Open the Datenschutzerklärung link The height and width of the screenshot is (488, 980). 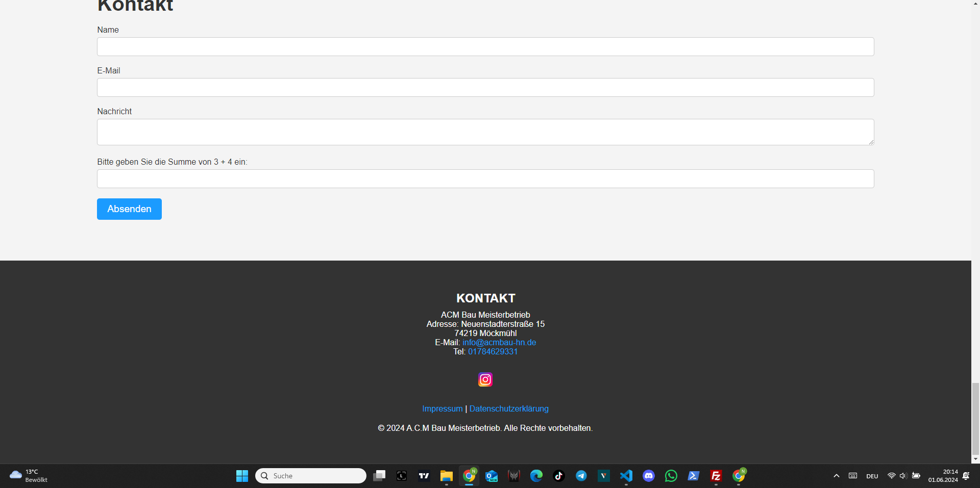click(509, 408)
